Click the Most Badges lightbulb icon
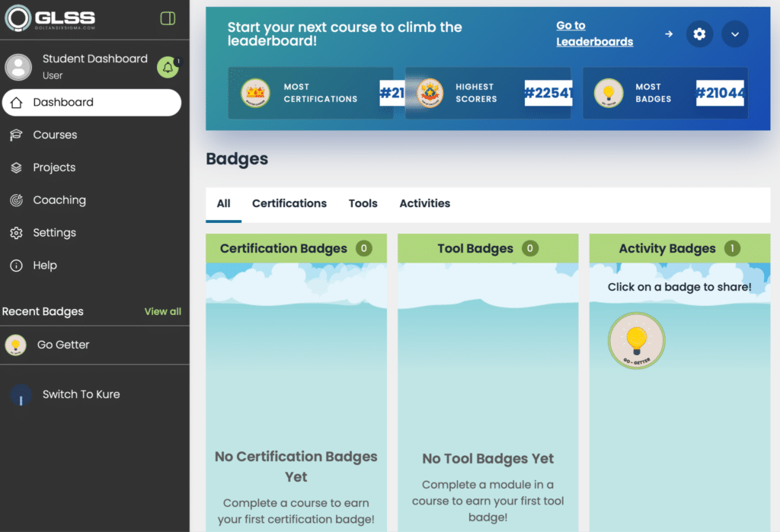 tap(609, 93)
